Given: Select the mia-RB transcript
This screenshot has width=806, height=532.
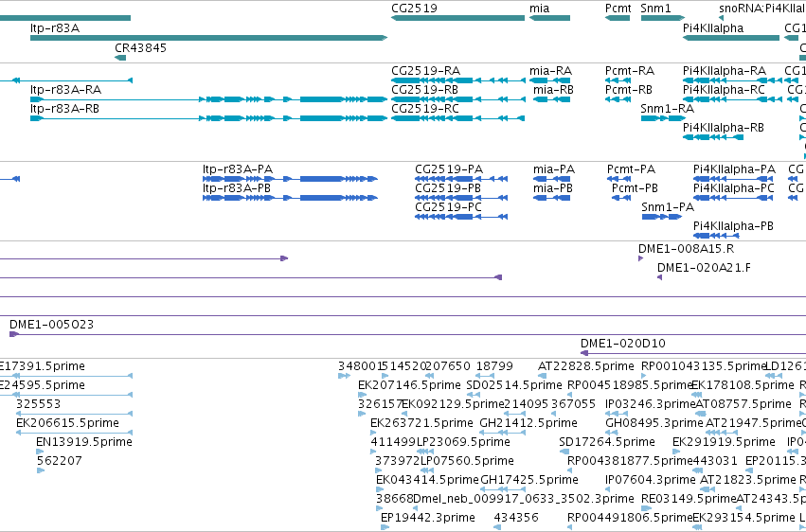Looking at the screenshot, I should (x=551, y=99).
